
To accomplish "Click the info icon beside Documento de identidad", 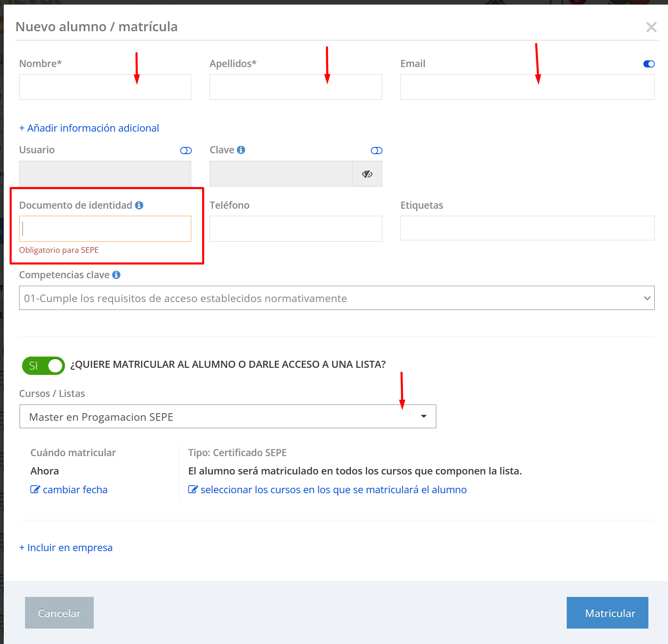I will pos(139,205).
